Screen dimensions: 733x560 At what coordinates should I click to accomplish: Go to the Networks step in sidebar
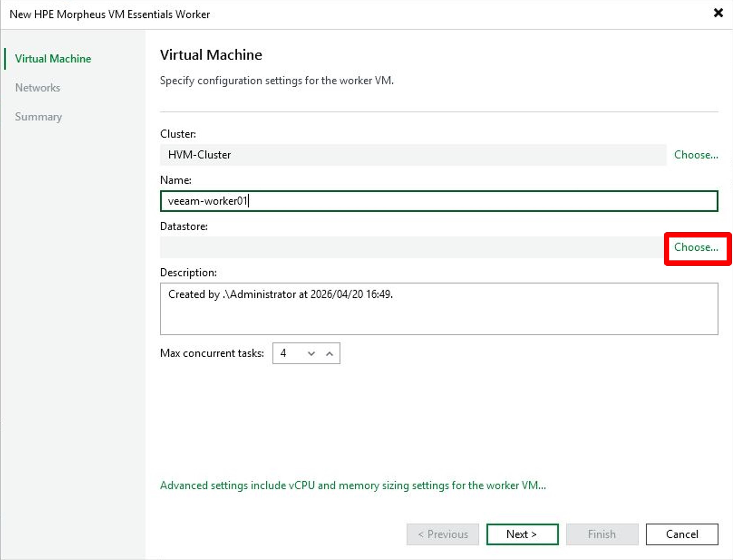pyautogui.click(x=38, y=88)
